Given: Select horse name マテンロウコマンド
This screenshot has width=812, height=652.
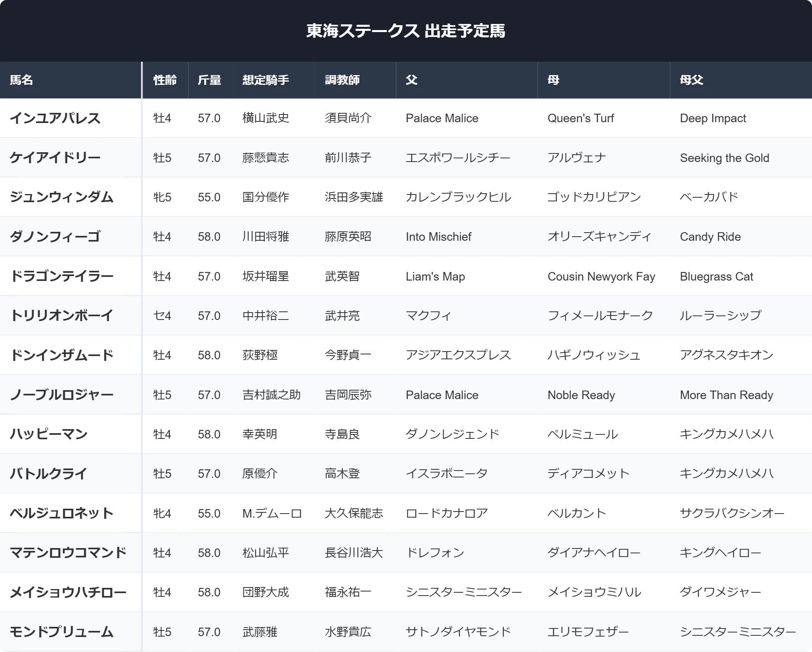Looking at the screenshot, I should [68, 553].
